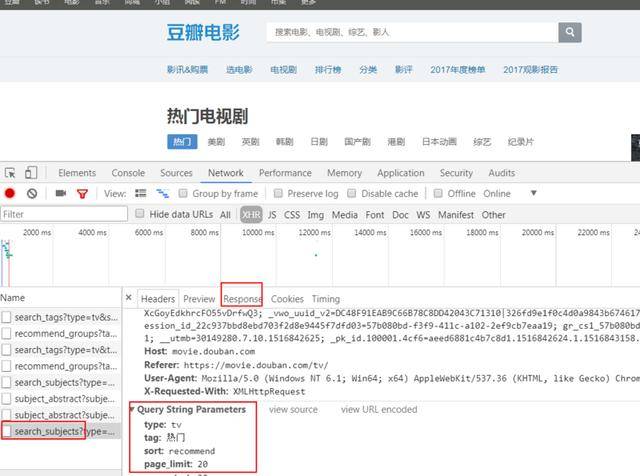Filter requests by Media
This screenshot has width=640, height=476.
344,215
